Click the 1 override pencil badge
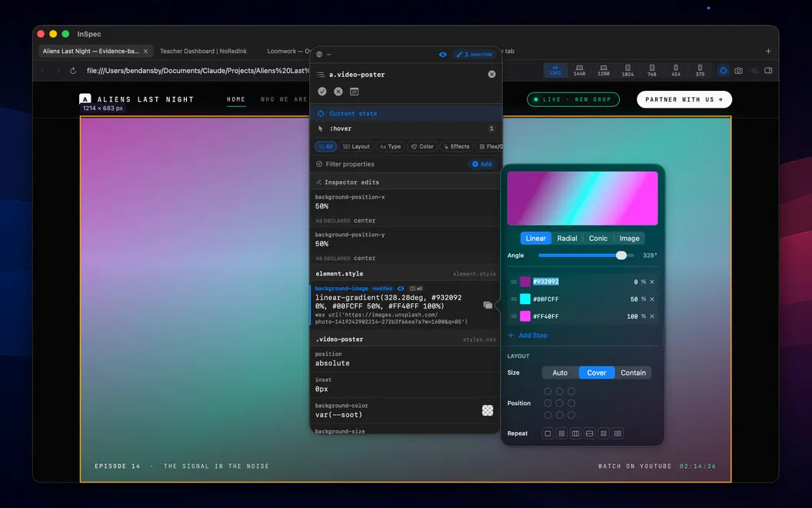812x508 pixels. coord(474,54)
